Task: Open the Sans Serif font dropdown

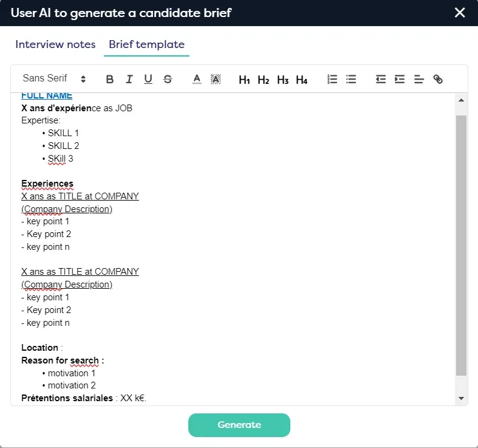Action: coord(54,78)
